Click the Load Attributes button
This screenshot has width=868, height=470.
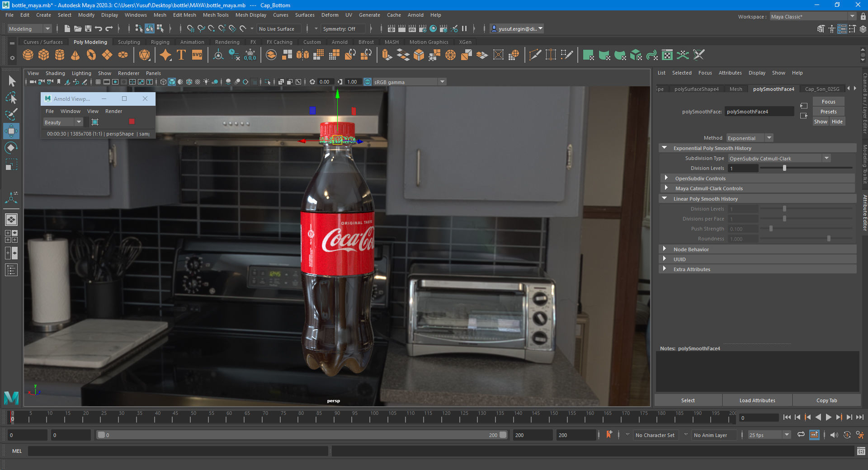(x=757, y=400)
